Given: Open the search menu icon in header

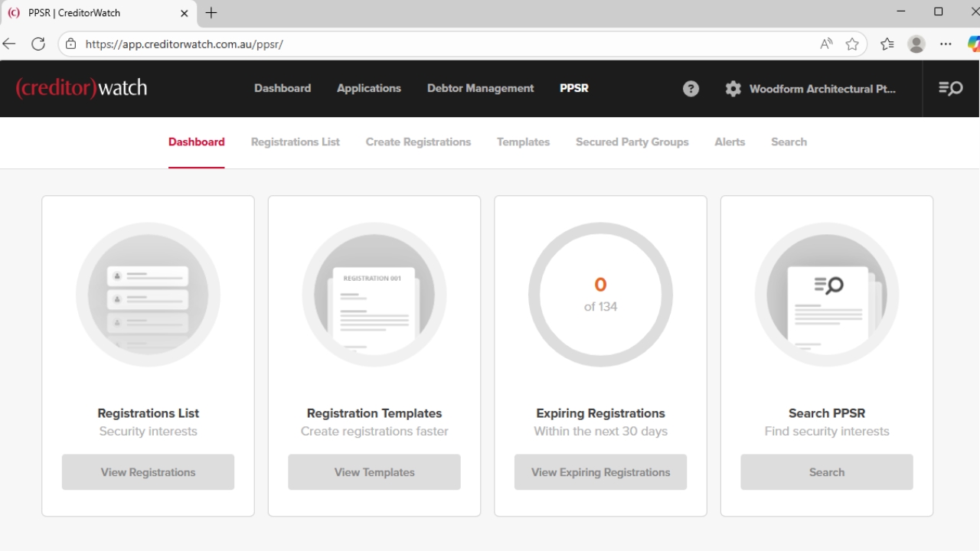Looking at the screenshot, I should click(951, 89).
